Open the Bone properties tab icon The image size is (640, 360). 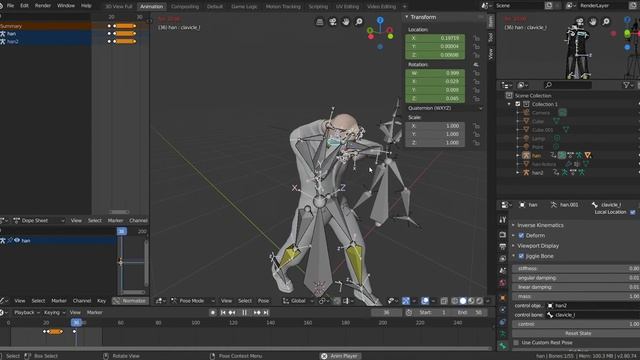(x=502, y=346)
